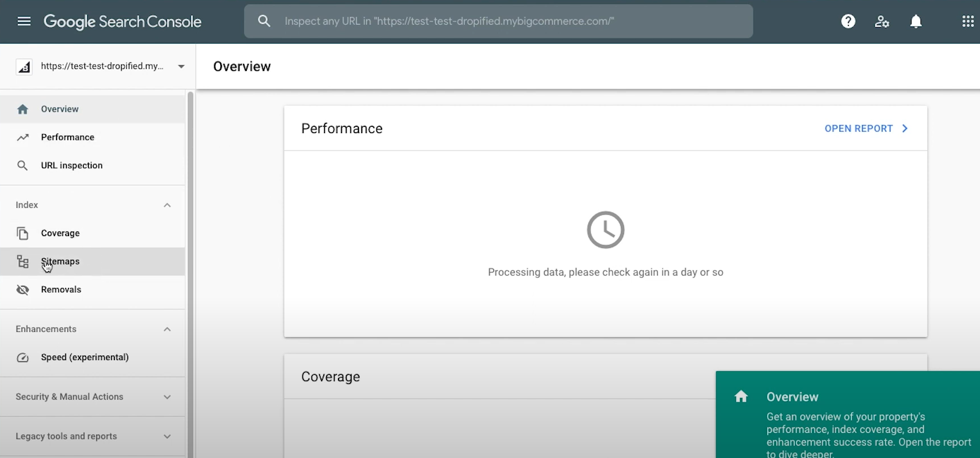This screenshot has width=980, height=458.
Task: Click the URL inspection magnifier icon
Action: (23, 166)
